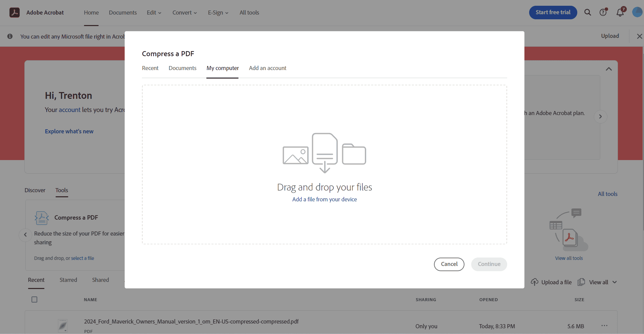The image size is (644, 334).
Task: Click the View all tools illustration
Action: coord(569,229)
